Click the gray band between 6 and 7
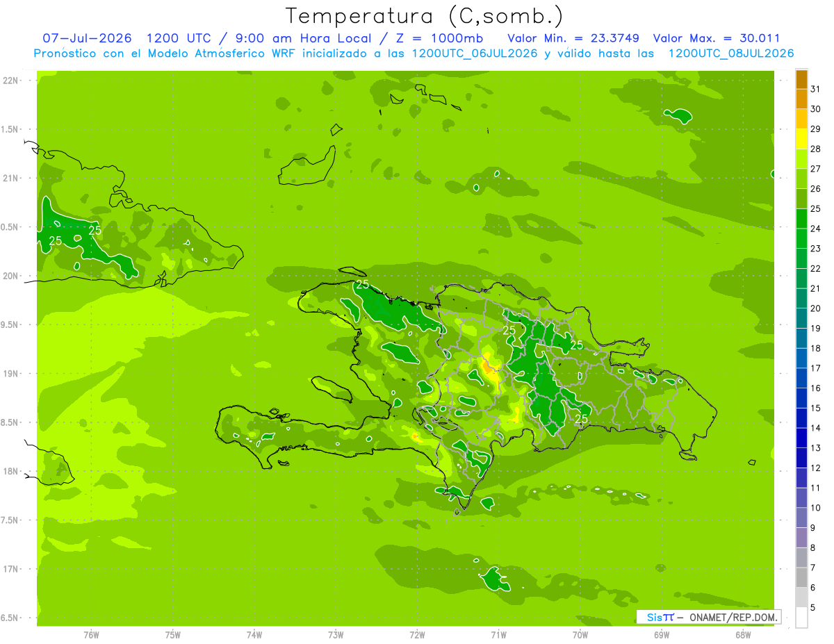 click(x=801, y=577)
